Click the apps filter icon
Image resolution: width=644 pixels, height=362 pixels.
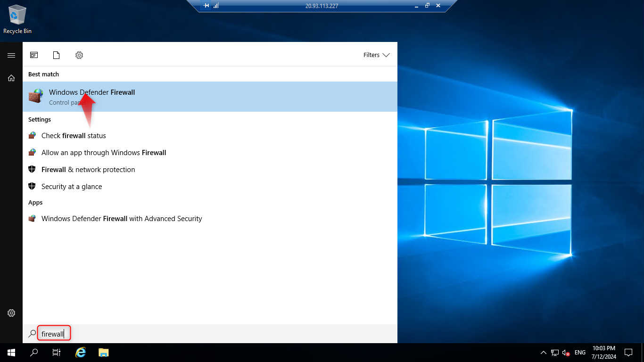34,55
